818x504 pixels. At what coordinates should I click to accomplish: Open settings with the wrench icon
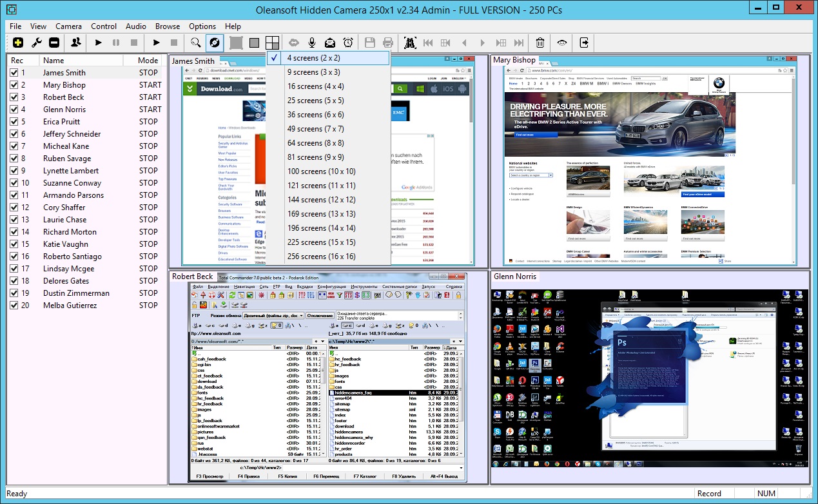coord(37,43)
